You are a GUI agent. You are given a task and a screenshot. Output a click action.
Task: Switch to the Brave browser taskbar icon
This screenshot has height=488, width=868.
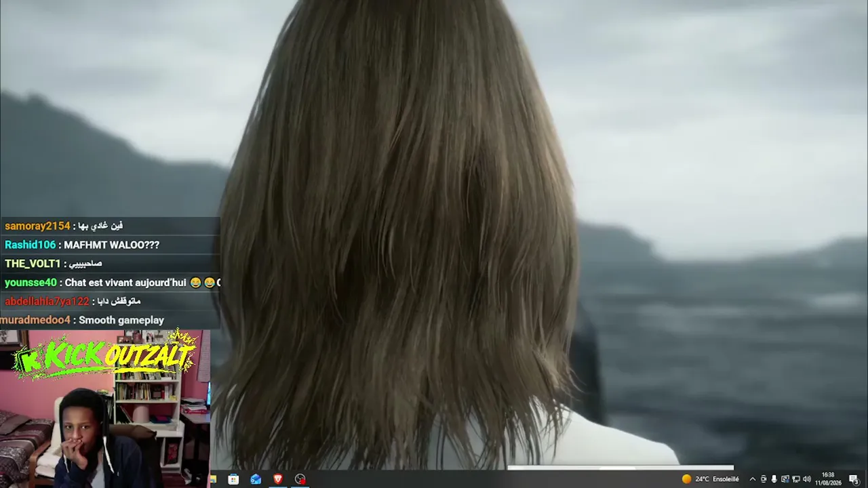(278, 479)
